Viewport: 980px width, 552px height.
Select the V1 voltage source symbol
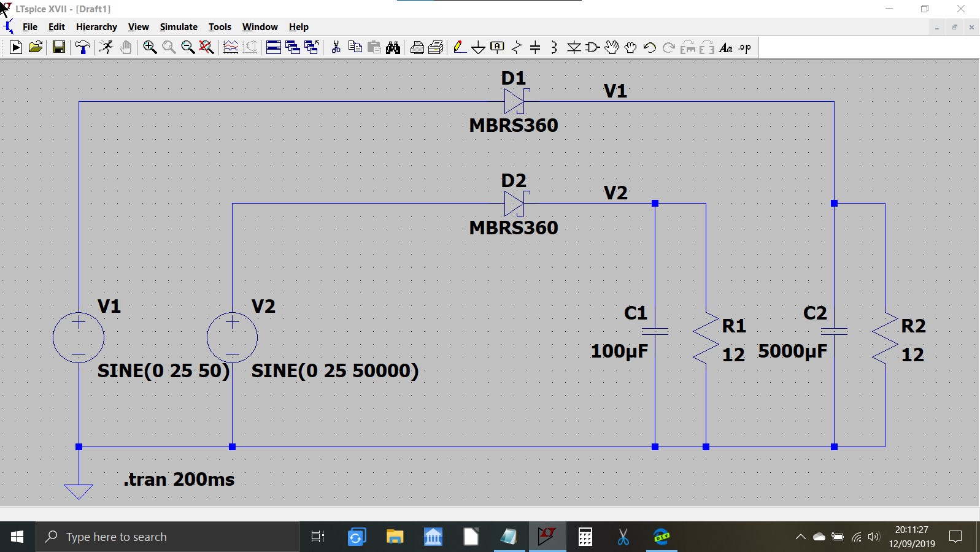79,337
